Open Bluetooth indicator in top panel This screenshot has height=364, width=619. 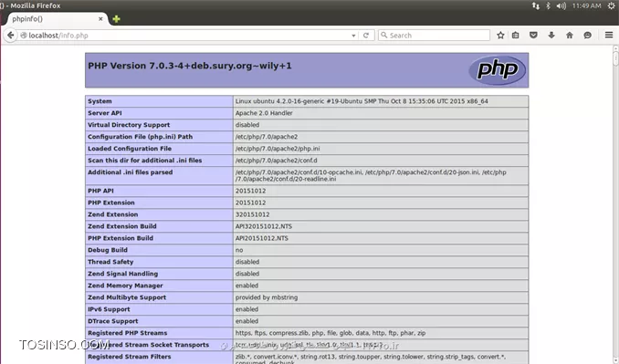[548, 5]
